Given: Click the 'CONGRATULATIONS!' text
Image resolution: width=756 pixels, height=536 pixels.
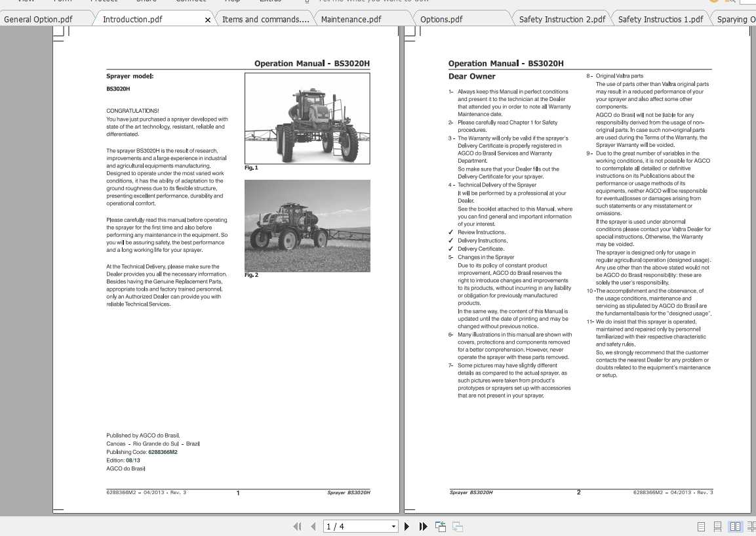Looking at the screenshot, I should click(x=132, y=111).
